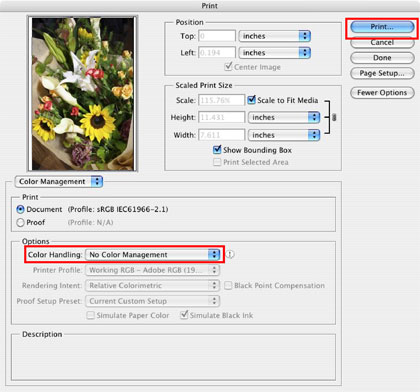Click the Scale percentage field

[x=222, y=100]
